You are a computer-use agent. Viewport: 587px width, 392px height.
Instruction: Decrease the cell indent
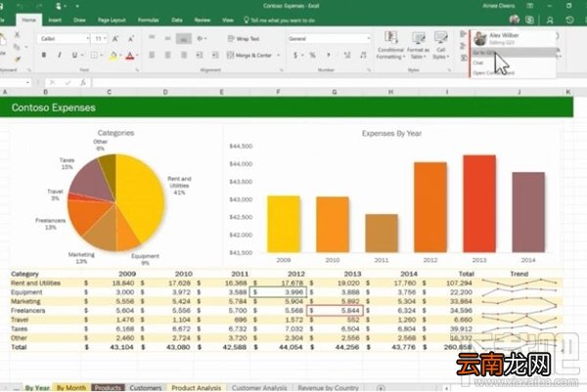click(200, 55)
